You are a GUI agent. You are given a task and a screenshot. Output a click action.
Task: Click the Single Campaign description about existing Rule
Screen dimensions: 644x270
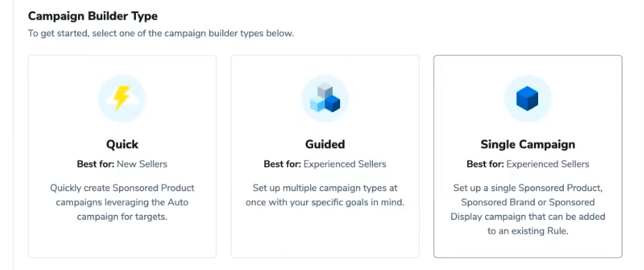point(528,209)
